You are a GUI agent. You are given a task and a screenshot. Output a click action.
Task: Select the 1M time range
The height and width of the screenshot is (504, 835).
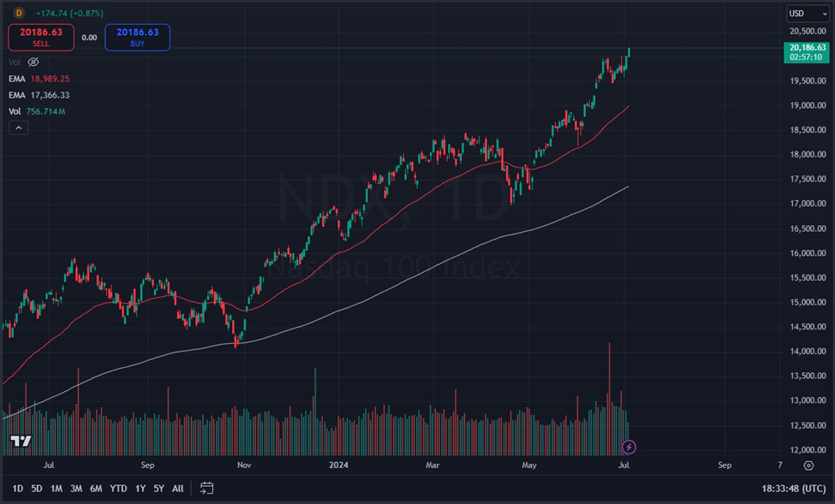(57, 489)
